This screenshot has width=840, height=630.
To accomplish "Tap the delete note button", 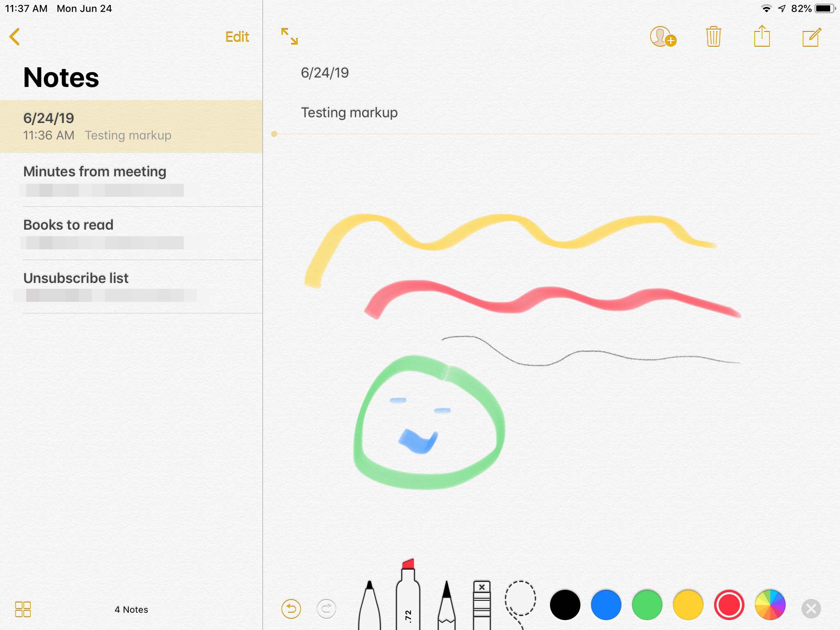I will [x=714, y=36].
